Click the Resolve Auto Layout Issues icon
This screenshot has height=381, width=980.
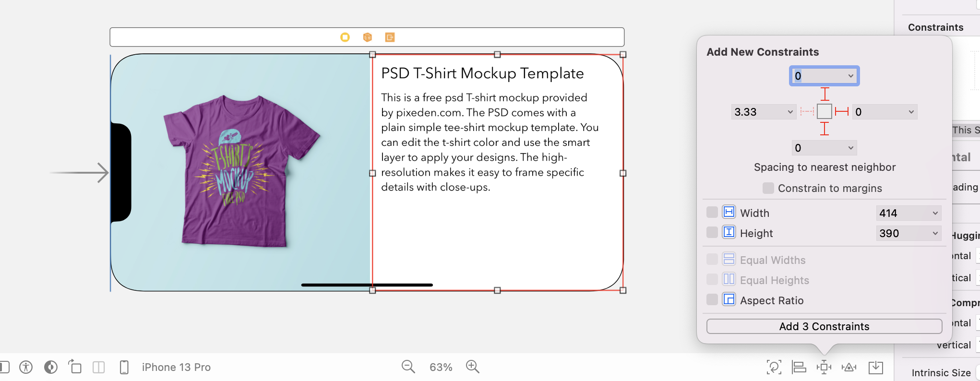tap(849, 367)
